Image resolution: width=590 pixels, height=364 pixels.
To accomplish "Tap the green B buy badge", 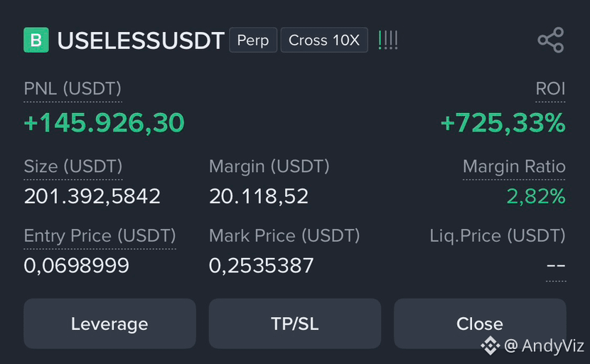I will 36,40.
